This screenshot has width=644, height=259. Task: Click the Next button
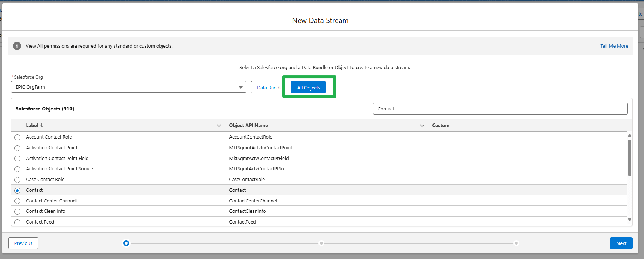point(621,243)
